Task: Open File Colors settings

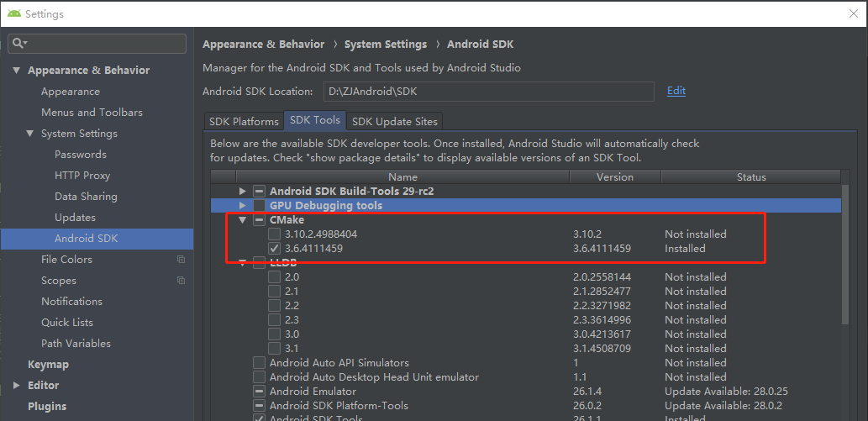Action: pyautogui.click(x=66, y=260)
